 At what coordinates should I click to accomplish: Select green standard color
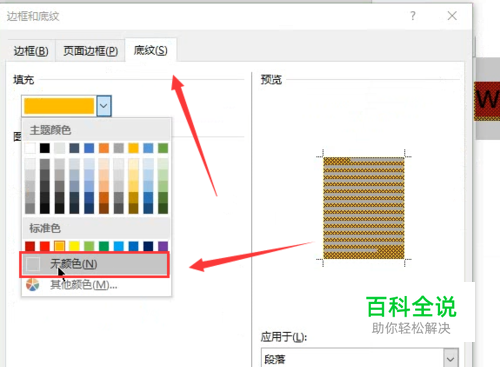[104, 246]
